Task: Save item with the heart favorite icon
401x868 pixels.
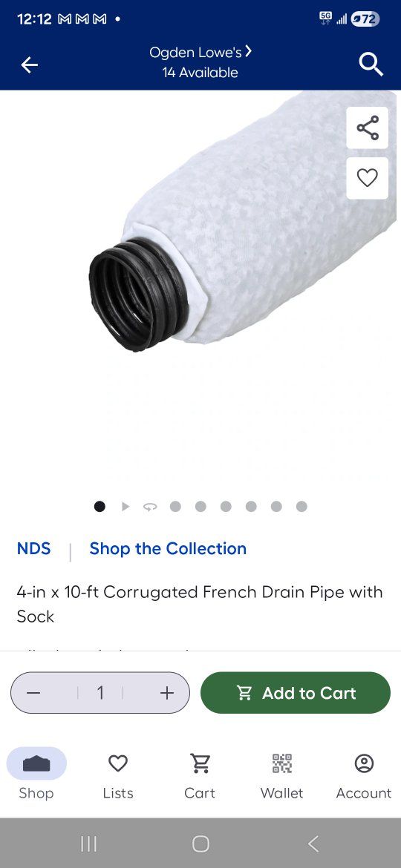Action: pyautogui.click(x=368, y=178)
